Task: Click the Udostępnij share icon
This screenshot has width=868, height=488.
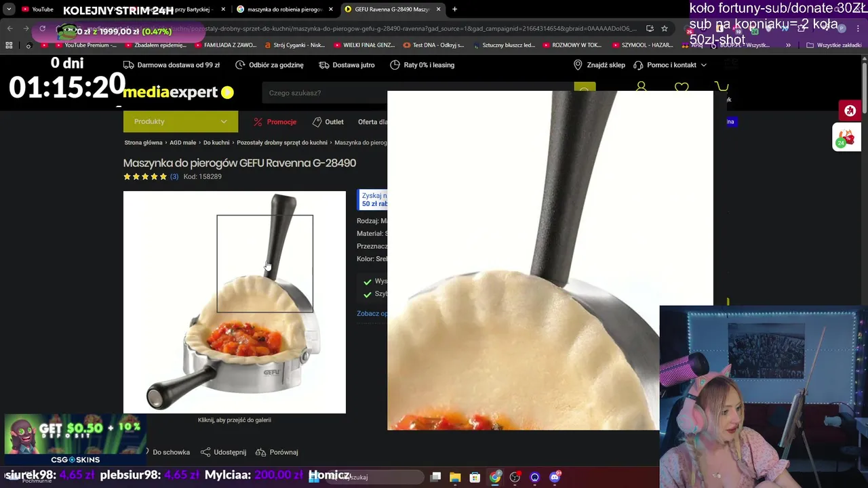Action: pos(205,452)
